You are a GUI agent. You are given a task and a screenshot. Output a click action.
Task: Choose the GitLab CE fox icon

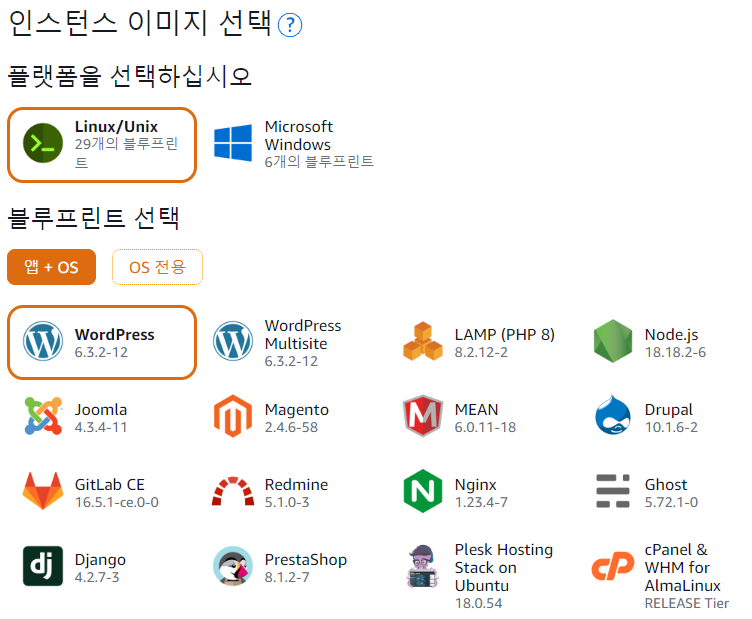tap(43, 491)
